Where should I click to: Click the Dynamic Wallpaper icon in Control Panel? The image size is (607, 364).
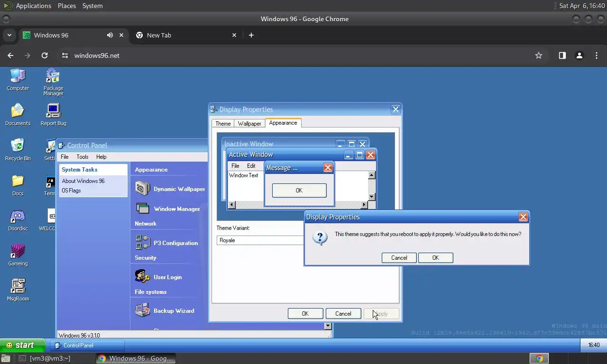143,189
